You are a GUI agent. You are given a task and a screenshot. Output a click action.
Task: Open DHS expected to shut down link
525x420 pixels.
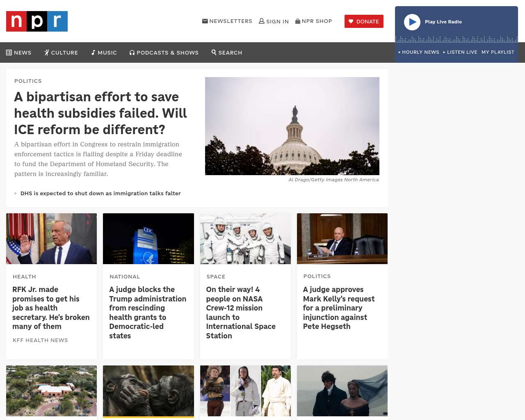click(x=100, y=193)
